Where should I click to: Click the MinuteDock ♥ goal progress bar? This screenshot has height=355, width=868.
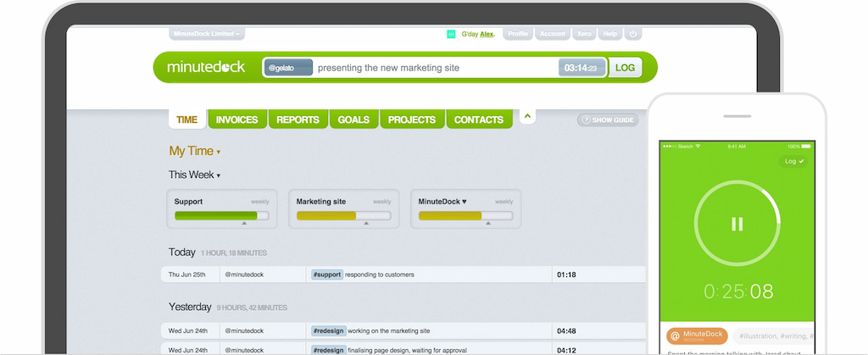(465, 216)
